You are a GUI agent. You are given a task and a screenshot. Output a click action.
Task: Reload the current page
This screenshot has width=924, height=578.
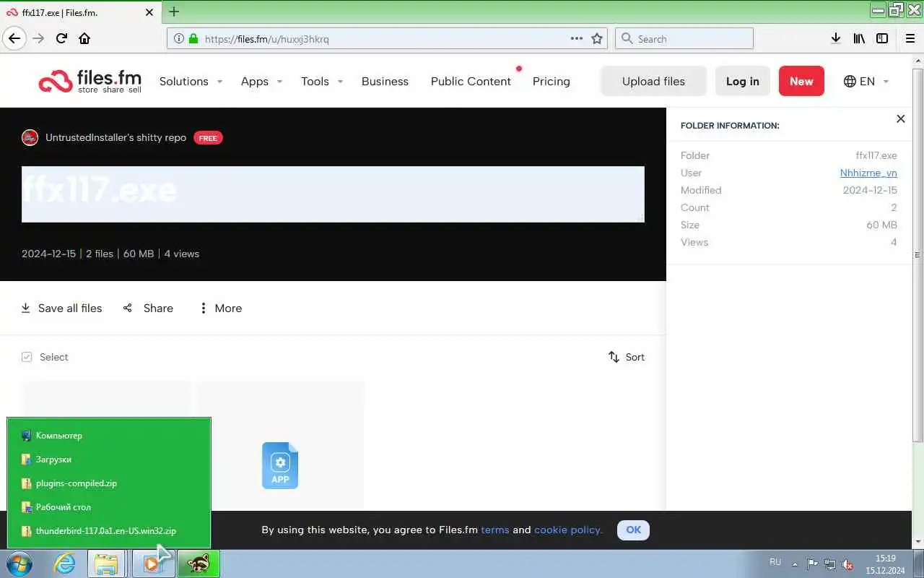coord(61,38)
